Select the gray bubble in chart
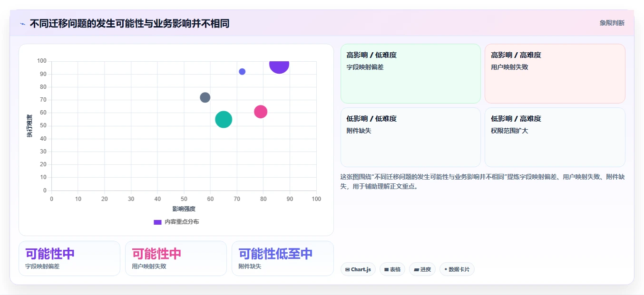The width and height of the screenshot is (644, 295). [x=205, y=97]
